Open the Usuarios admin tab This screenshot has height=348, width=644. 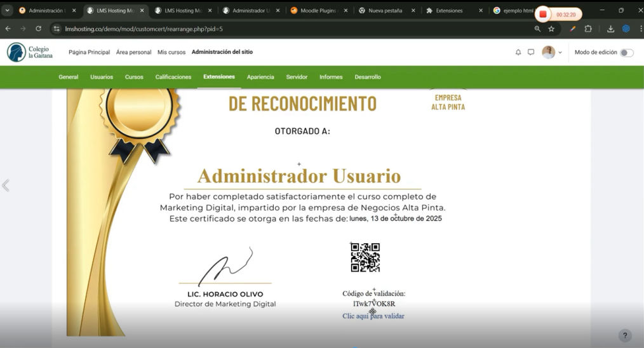click(x=102, y=77)
